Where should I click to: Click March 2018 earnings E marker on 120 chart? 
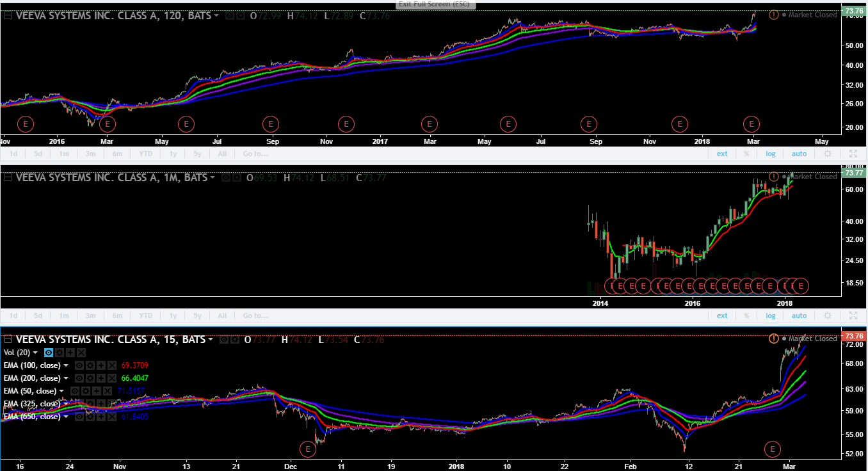click(x=751, y=123)
